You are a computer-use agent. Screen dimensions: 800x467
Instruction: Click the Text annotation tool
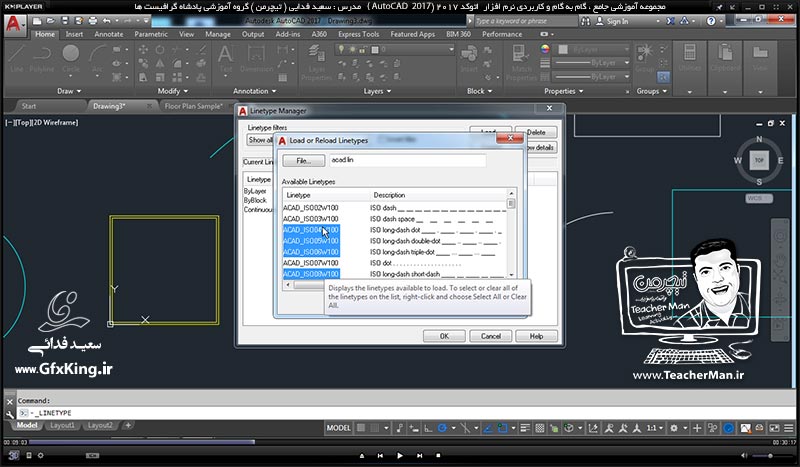tap(226, 59)
